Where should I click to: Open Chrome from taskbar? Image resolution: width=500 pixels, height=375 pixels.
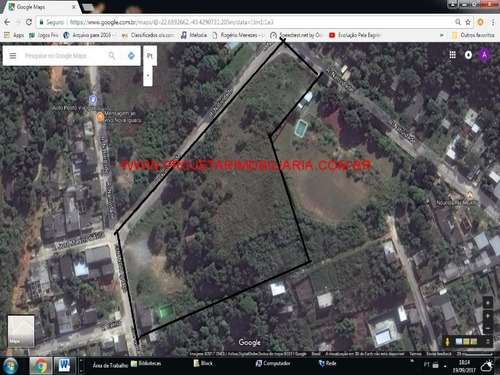41,366
